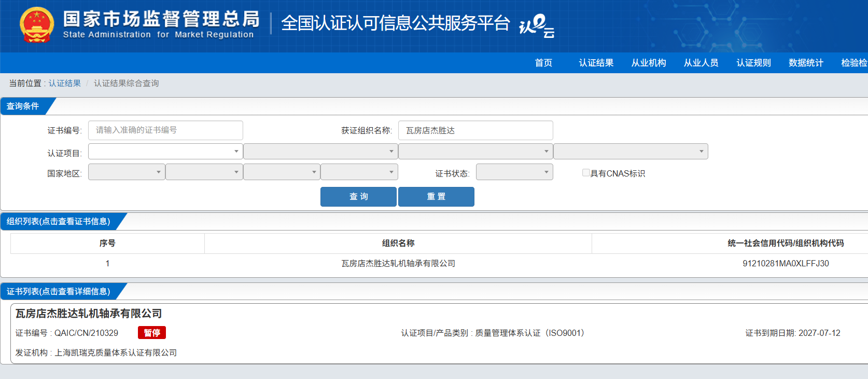The height and width of the screenshot is (379, 868).
Task: Click the 组织列表 section header
Action: (58, 221)
